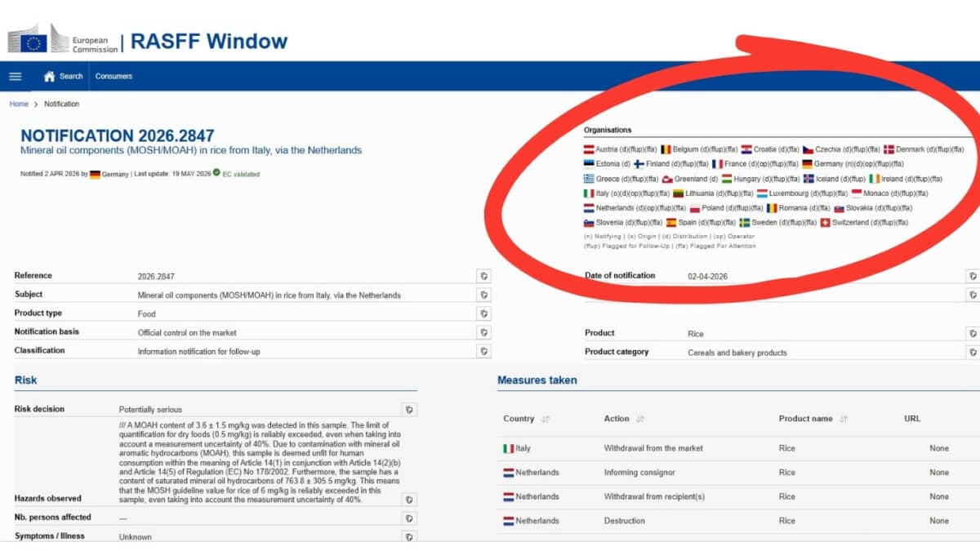Copy the Subject row value
The image size is (980, 551).
(x=483, y=295)
